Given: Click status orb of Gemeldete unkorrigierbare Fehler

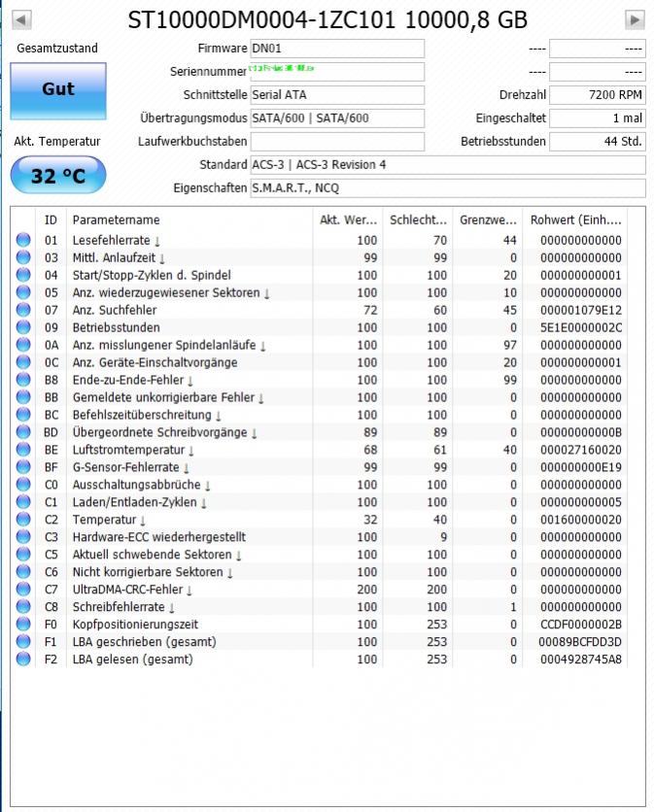Looking at the screenshot, I should (23, 396).
